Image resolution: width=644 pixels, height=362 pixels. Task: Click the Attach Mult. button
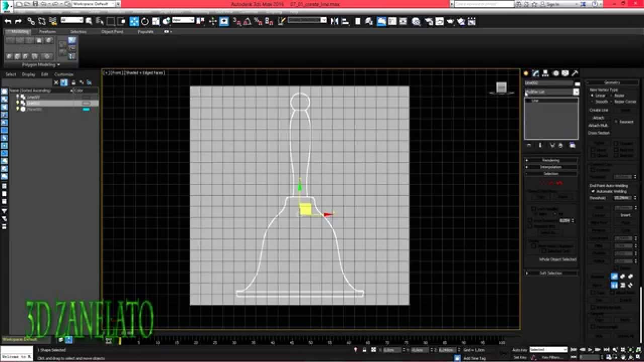tap(599, 125)
